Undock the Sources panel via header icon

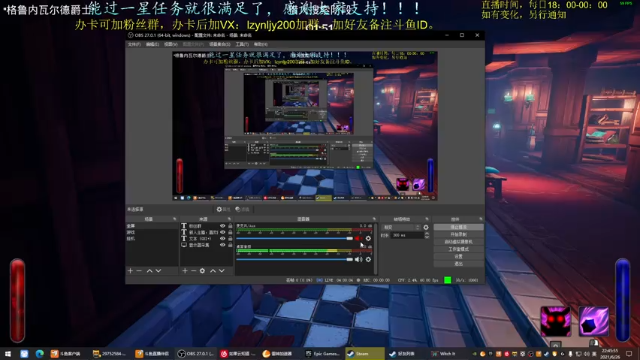click(x=229, y=219)
